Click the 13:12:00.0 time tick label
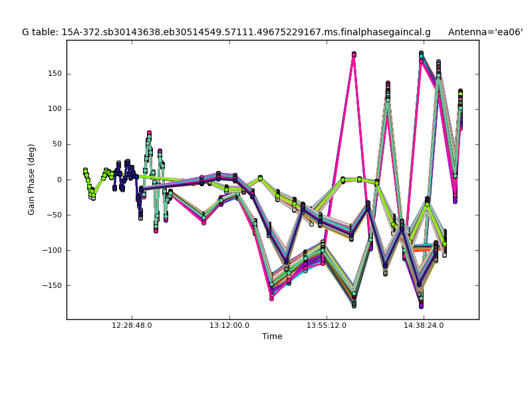532x399 pixels. [x=229, y=326]
